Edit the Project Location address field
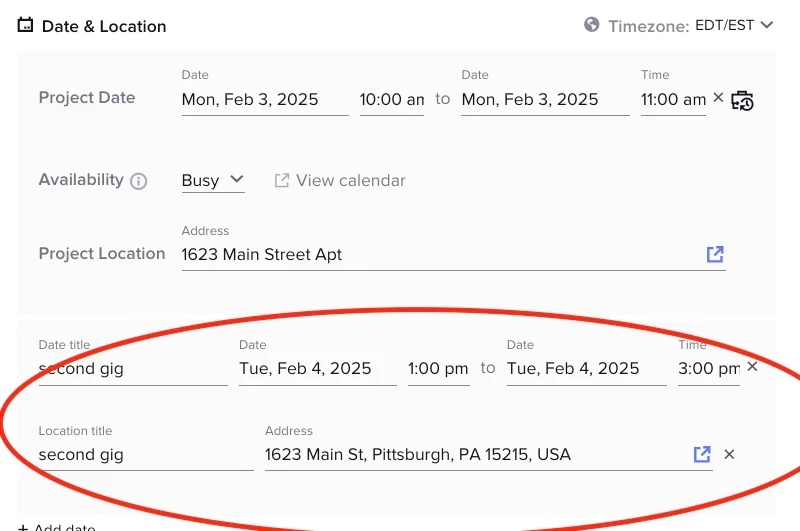Image resolution: width=800 pixels, height=531 pixels. [440, 254]
